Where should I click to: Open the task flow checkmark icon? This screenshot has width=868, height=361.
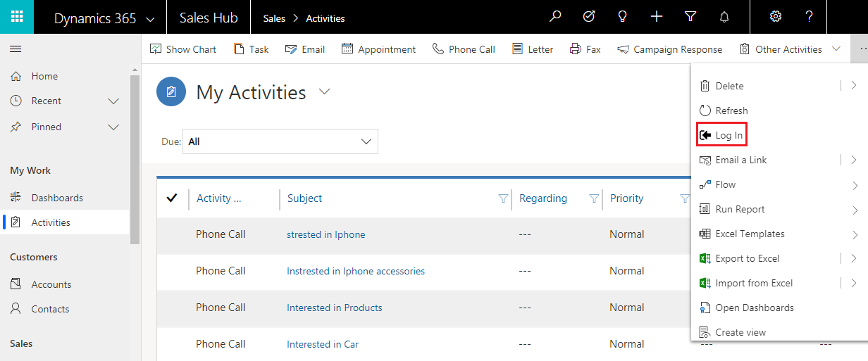[589, 17]
